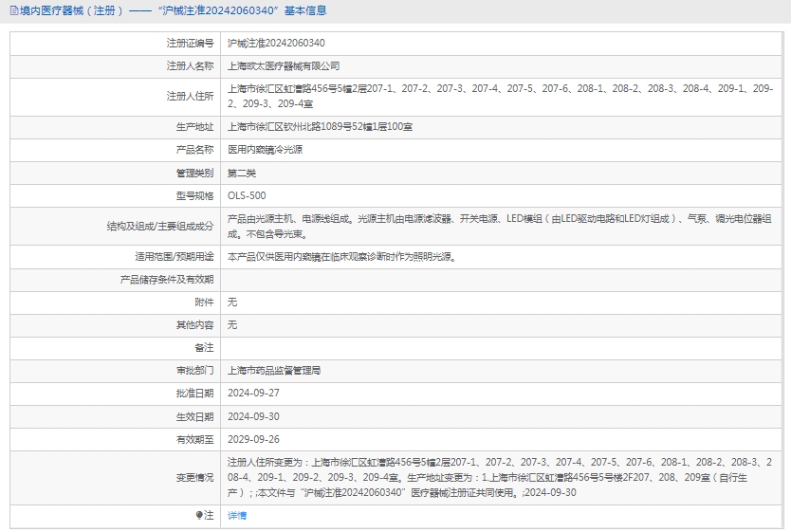Select product name 医用内窥镜冷光源
Image resolution: width=791 pixels, height=532 pixels.
tap(265, 150)
